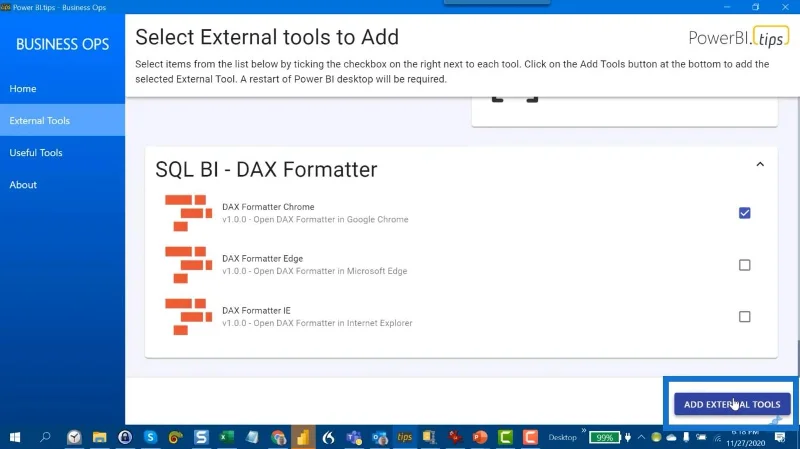Tick the DAX Formatter Chrome checkbox
The height and width of the screenshot is (449, 800).
click(x=744, y=213)
